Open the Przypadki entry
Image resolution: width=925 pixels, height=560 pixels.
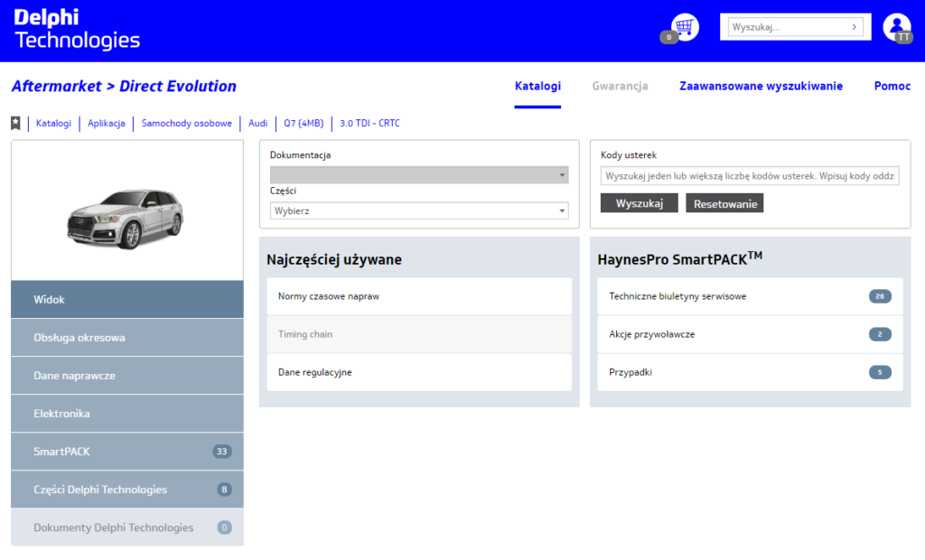coord(750,372)
